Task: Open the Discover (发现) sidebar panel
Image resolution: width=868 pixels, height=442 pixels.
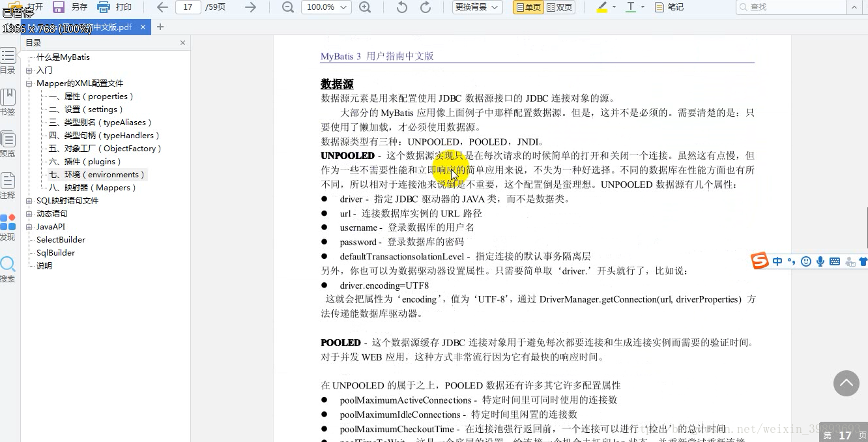Action: [8, 228]
